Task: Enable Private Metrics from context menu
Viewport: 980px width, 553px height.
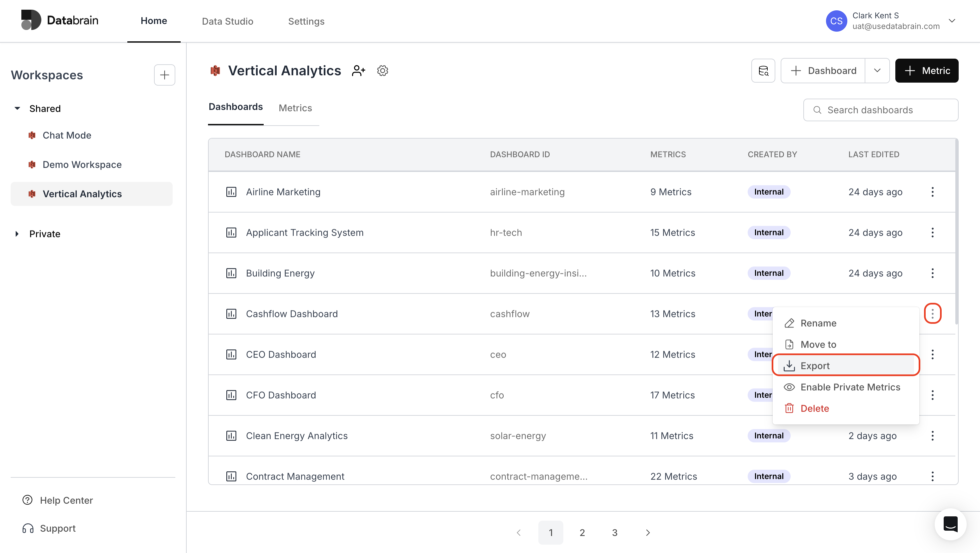Action: click(x=850, y=387)
